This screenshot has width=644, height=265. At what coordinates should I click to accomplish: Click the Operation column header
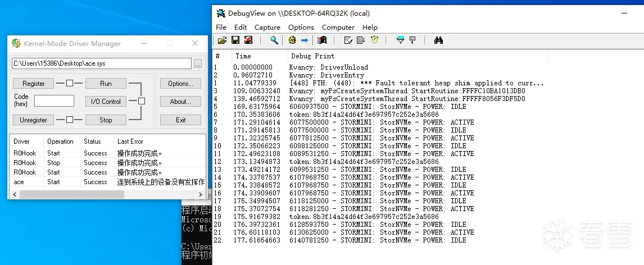[61, 141]
